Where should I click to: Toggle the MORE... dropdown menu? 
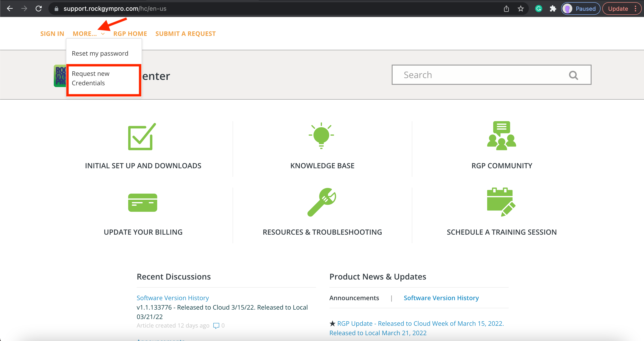tap(89, 34)
